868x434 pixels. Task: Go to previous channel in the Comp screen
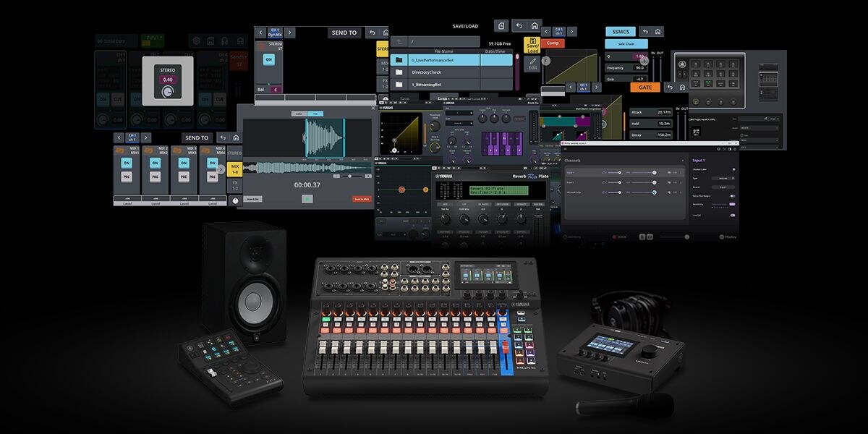pyautogui.click(x=545, y=32)
